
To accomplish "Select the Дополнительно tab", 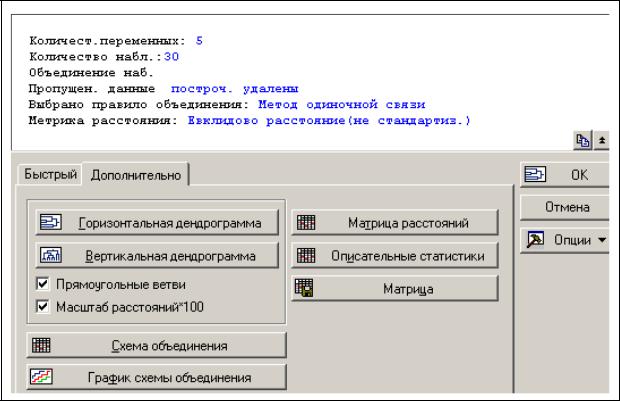I will 136,175.
